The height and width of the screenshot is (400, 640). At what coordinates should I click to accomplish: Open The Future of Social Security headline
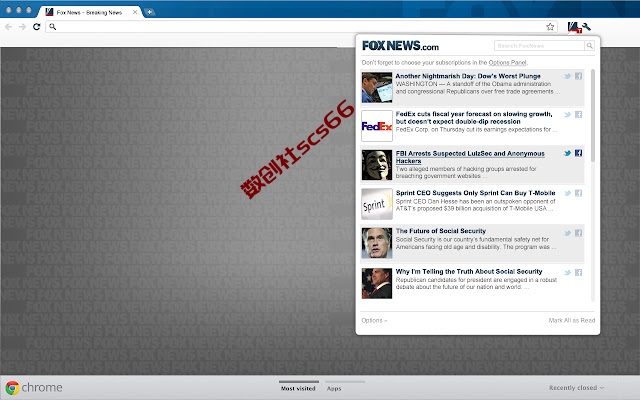tap(441, 231)
